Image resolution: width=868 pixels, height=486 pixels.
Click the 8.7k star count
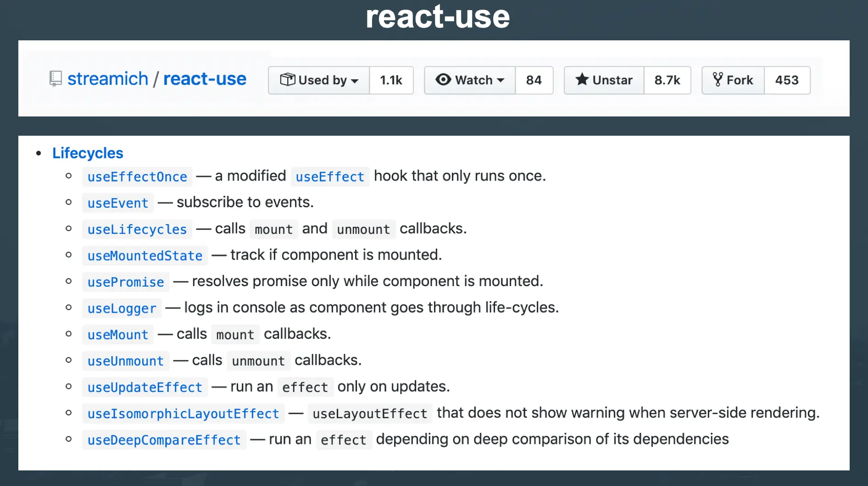[668, 80]
